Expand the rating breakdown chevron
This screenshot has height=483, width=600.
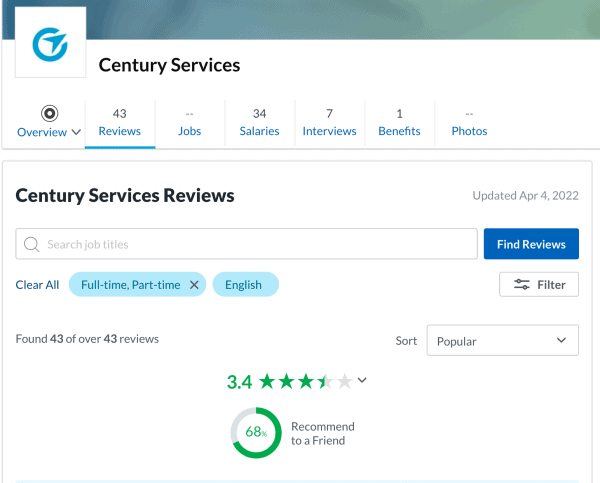(362, 380)
